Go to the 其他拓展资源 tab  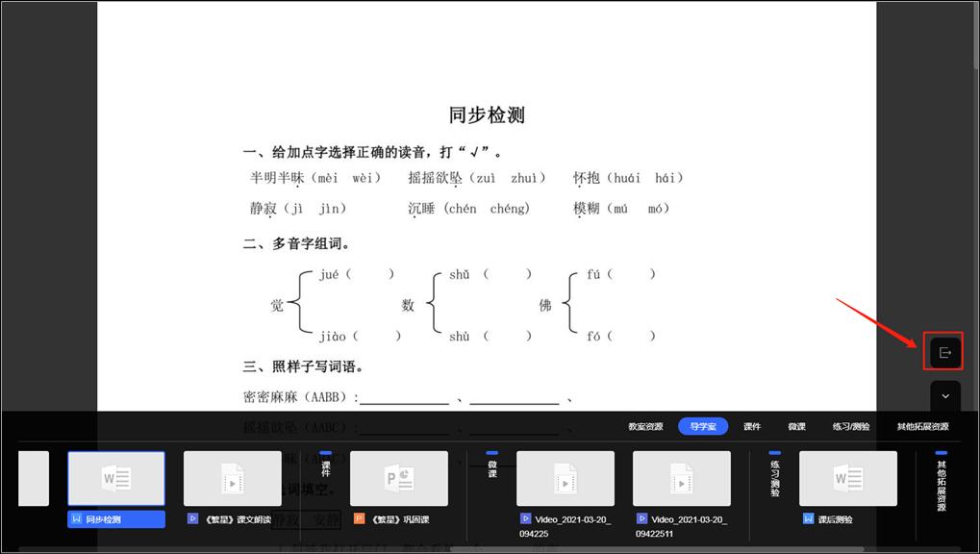coord(922,426)
